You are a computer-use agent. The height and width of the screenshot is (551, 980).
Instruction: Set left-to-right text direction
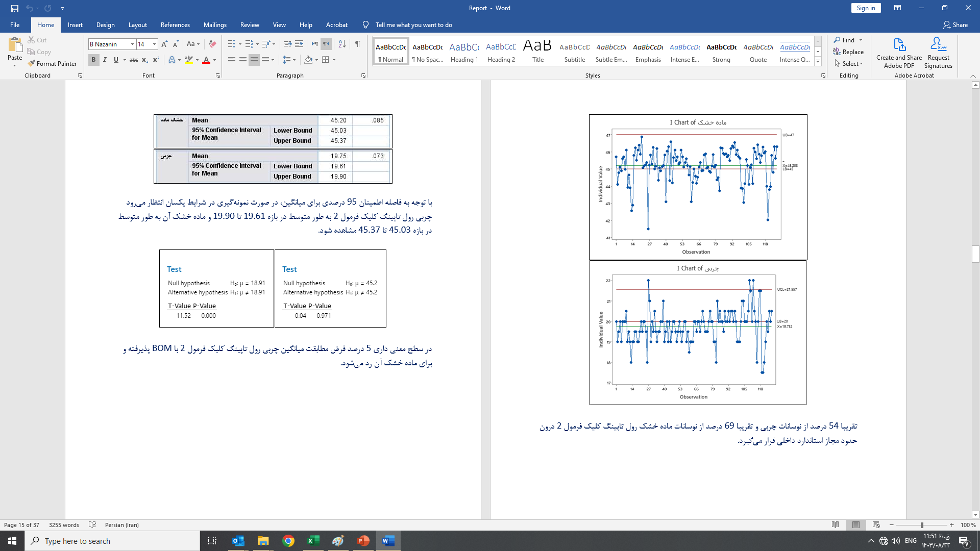pos(315,44)
